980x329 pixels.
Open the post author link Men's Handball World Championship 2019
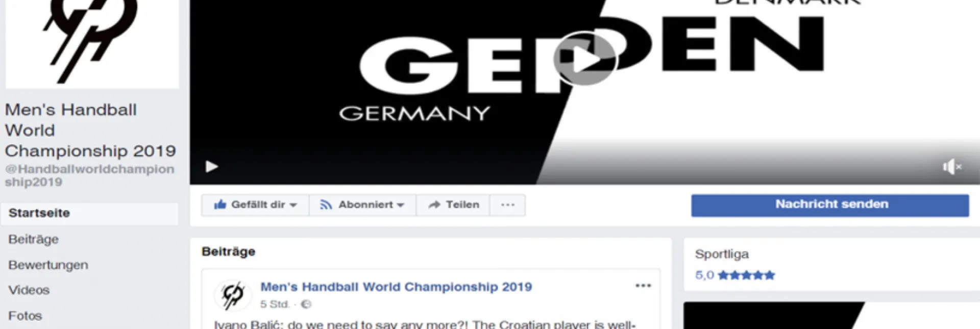[396, 287]
